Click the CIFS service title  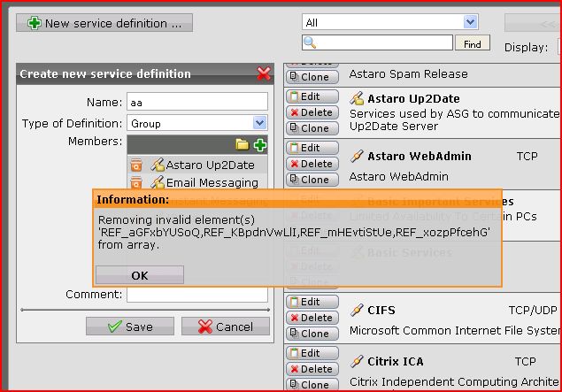(381, 311)
